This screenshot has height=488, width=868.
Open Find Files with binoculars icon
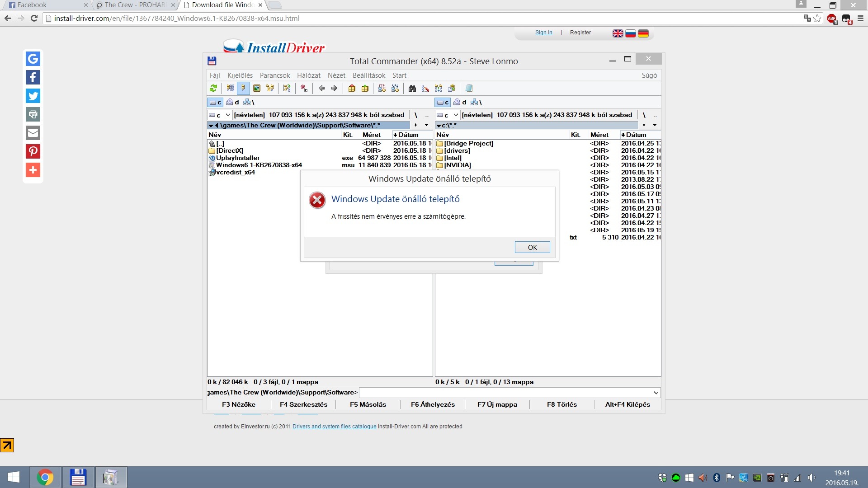coord(412,89)
